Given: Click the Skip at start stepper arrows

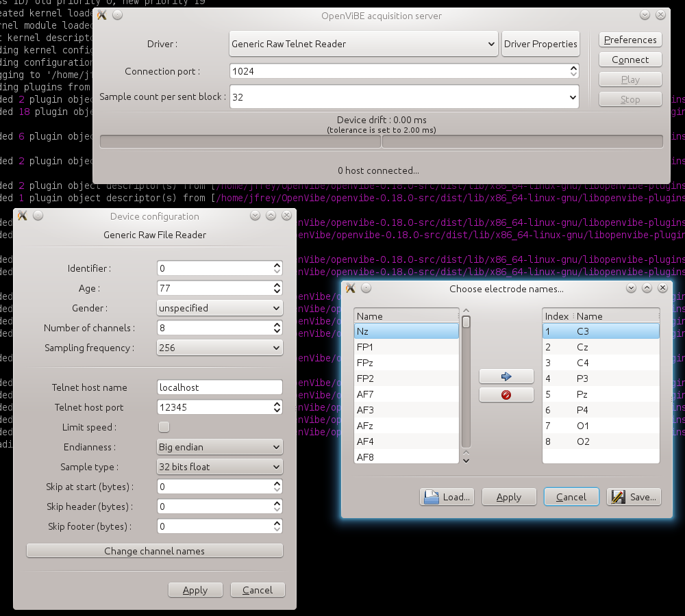Looking at the screenshot, I should (277, 487).
